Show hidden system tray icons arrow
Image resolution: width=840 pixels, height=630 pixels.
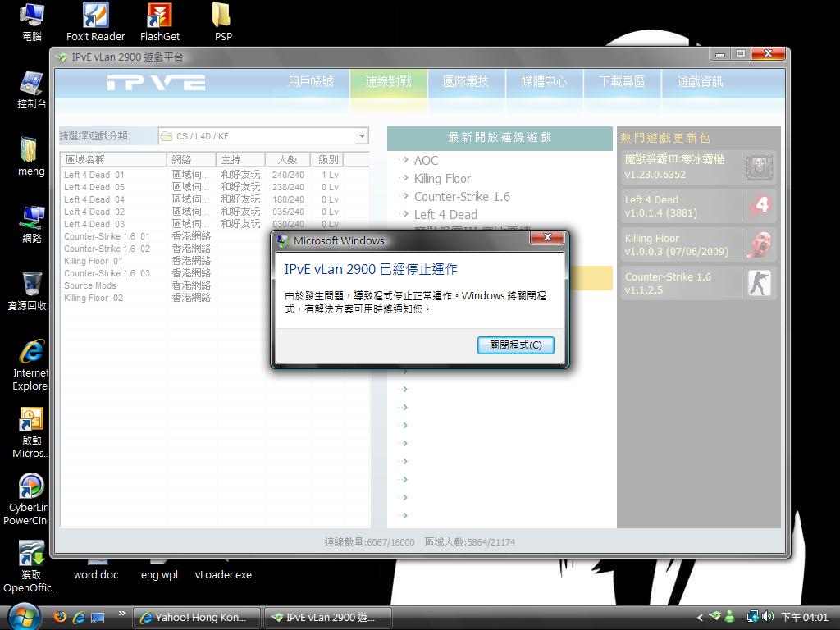point(700,617)
